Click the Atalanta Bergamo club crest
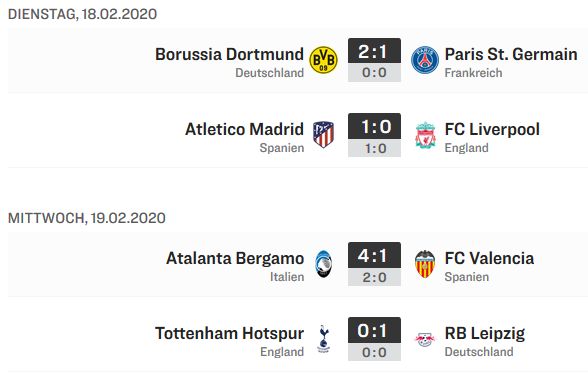 324,264
